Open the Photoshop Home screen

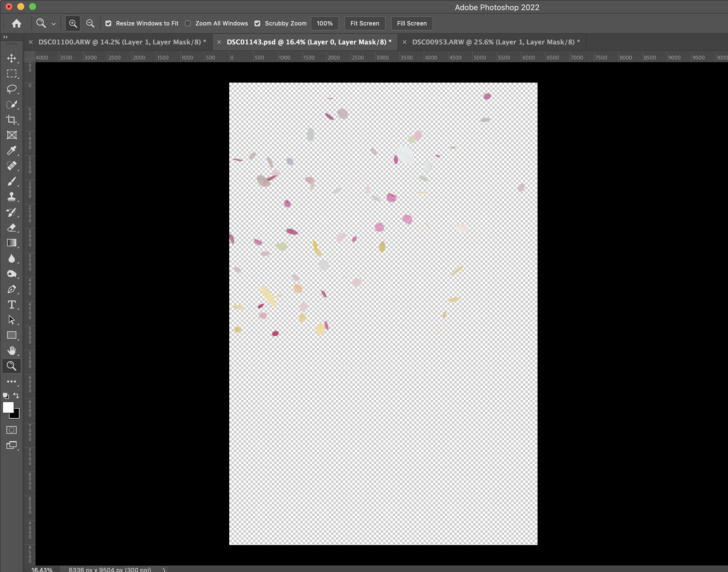pyautogui.click(x=16, y=23)
